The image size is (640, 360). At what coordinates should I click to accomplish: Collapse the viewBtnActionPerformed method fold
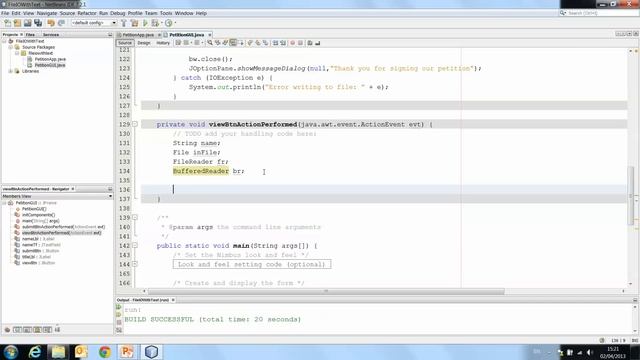pyautogui.click(x=135, y=124)
